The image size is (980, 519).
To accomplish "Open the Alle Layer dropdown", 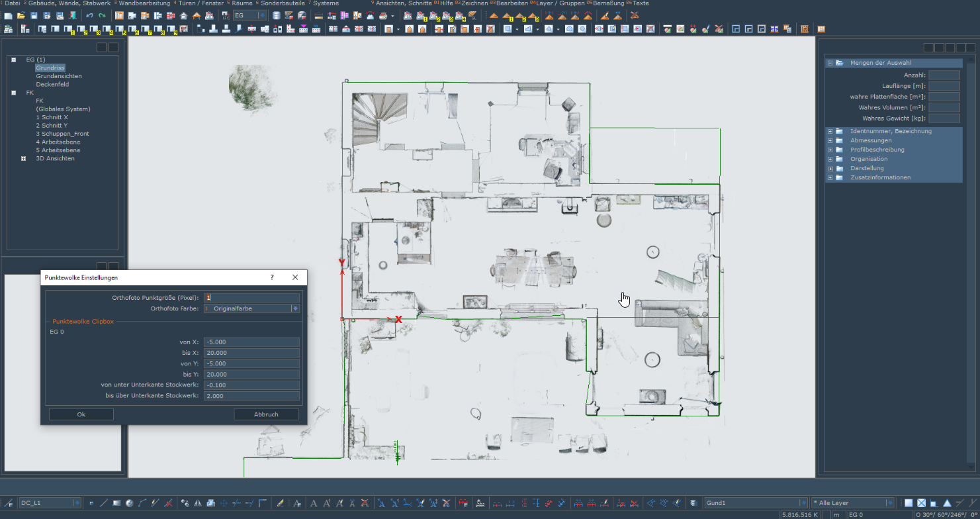I will coord(854,503).
